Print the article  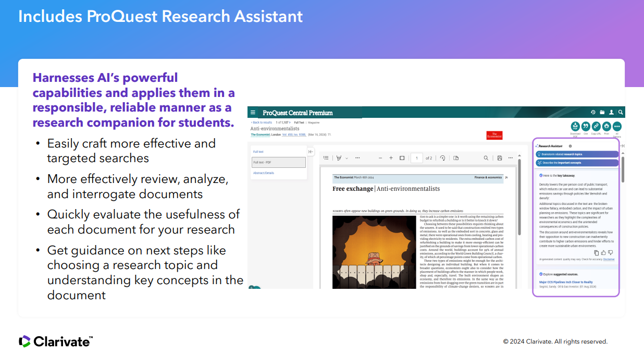(x=606, y=126)
